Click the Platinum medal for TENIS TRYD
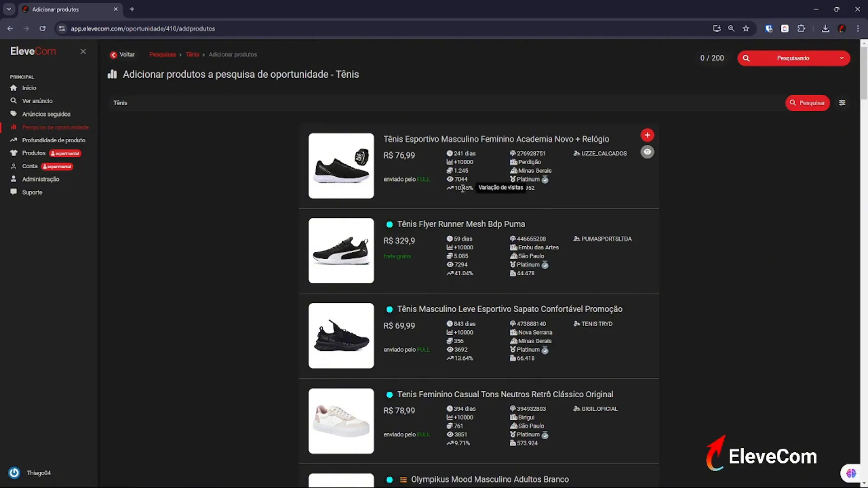 pos(545,350)
